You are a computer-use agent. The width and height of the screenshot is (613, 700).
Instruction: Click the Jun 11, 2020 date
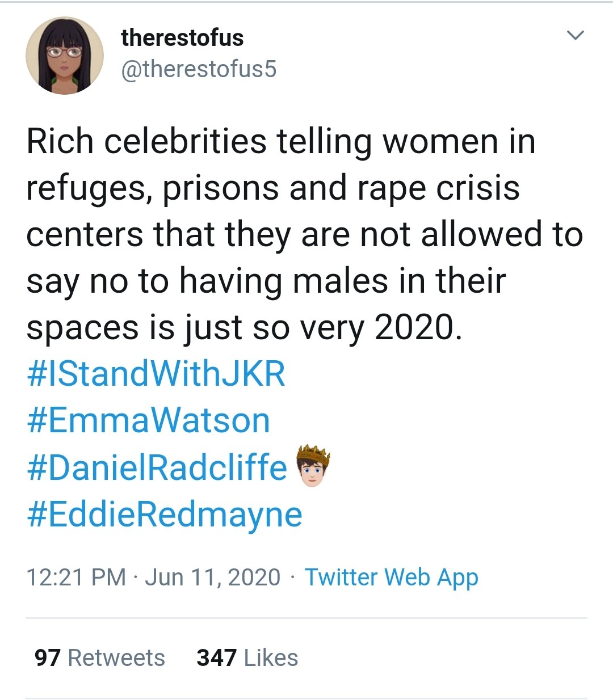point(213,577)
